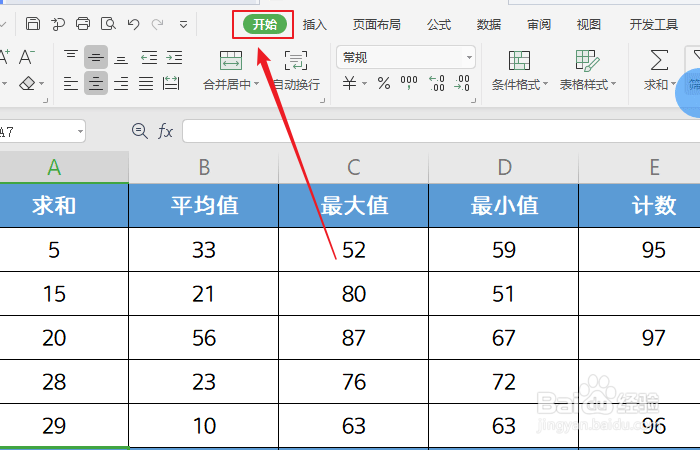The image size is (700, 450).
Task: Open the number group dialog launcher
Action: coord(473,101)
